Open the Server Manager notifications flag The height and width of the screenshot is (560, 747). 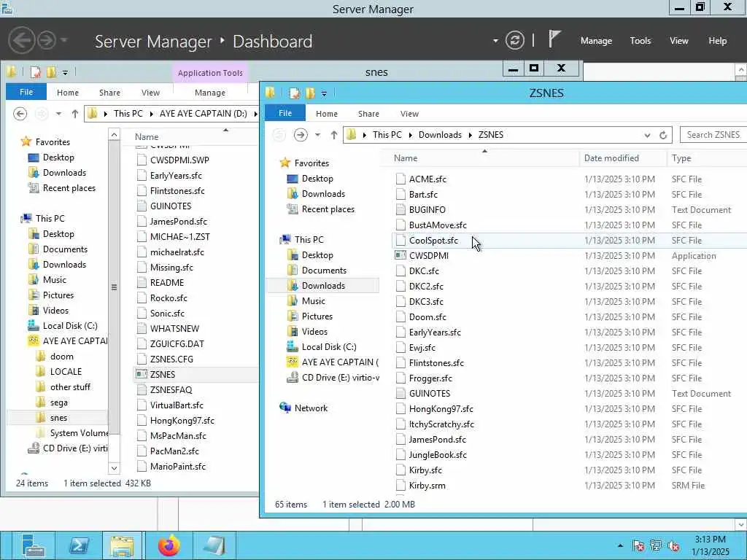[554, 39]
